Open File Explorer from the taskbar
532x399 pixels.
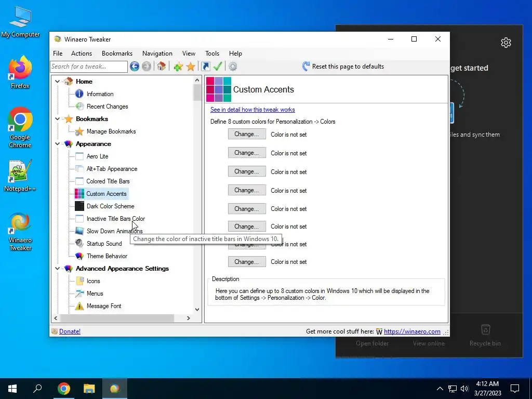(89, 389)
